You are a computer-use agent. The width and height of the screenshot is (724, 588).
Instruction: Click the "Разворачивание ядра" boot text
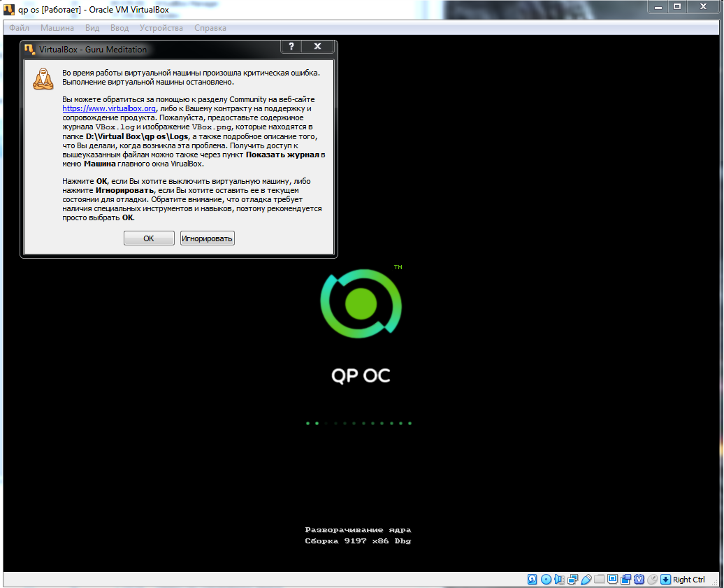tap(358, 530)
